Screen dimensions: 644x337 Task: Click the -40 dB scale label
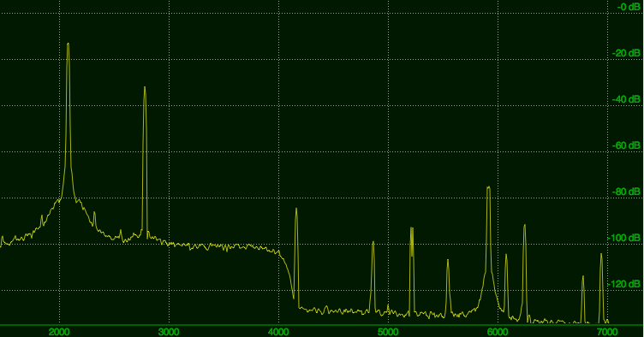[x=626, y=99]
